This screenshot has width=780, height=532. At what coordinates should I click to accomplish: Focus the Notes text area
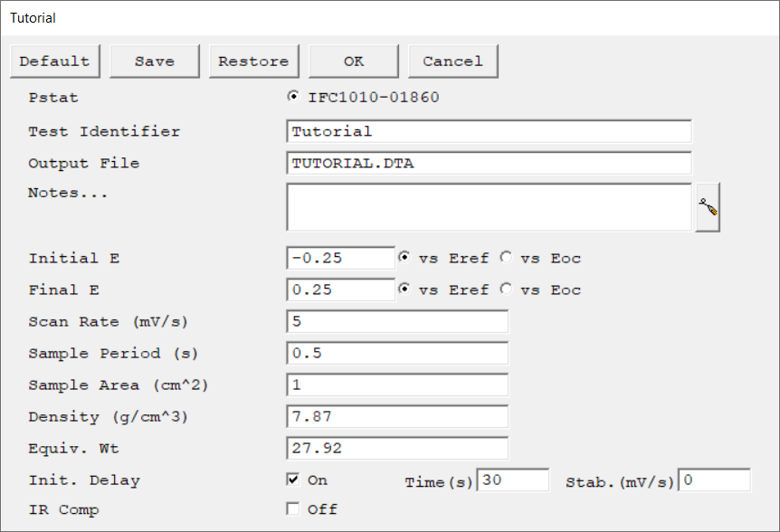tap(489, 207)
